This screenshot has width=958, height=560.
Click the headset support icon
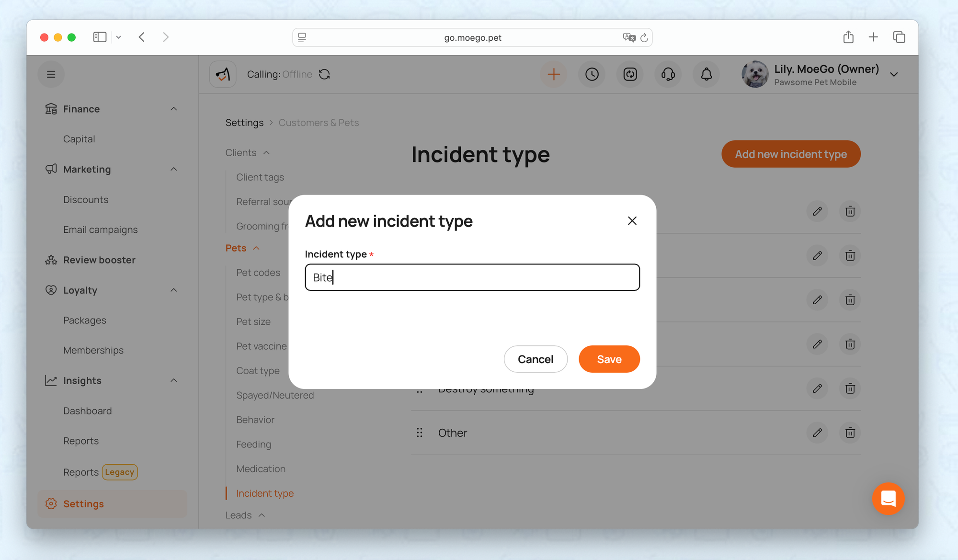click(668, 74)
